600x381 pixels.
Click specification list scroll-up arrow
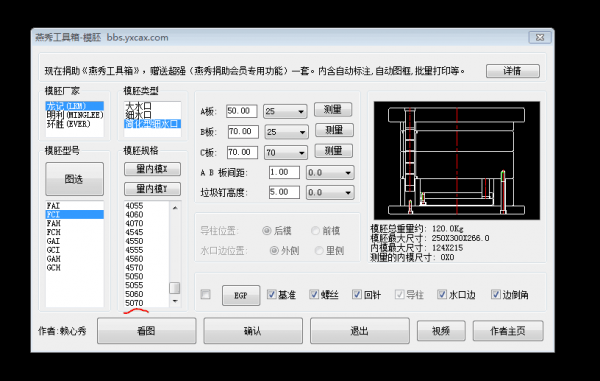[175, 208]
